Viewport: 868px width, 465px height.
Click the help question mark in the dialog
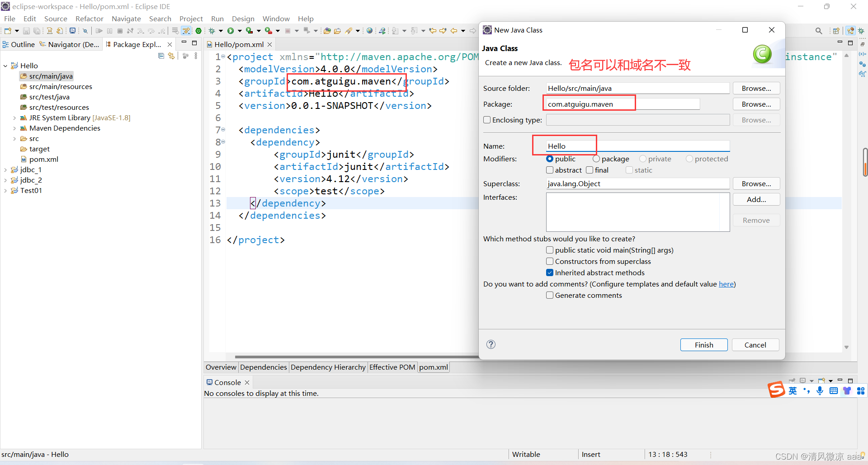point(491,344)
